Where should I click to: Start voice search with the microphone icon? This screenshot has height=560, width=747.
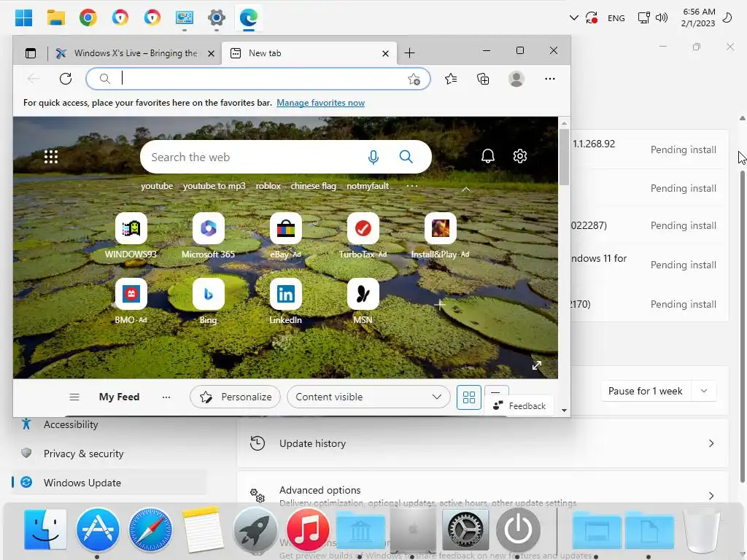[x=373, y=157]
